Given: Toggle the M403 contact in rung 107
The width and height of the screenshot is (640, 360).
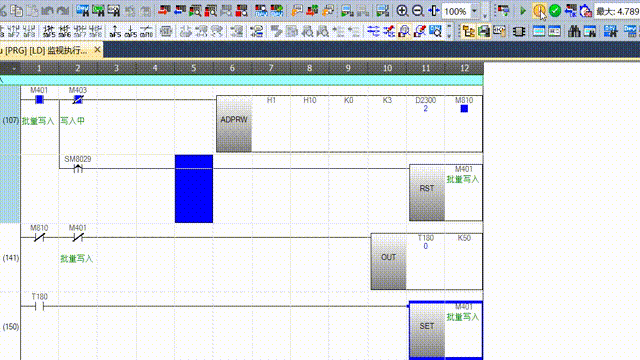Looking at the screenshot, I should click(78, 99).
